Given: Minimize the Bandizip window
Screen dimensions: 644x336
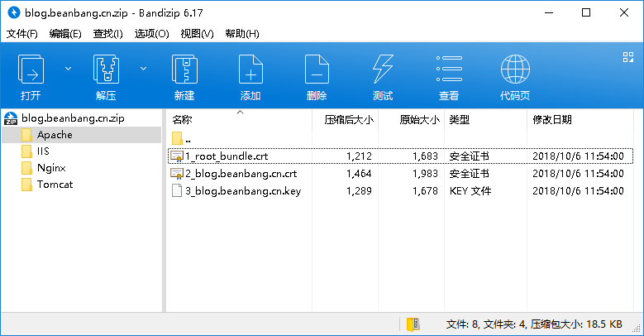Looking at the screenshot, I should [549, 12].
